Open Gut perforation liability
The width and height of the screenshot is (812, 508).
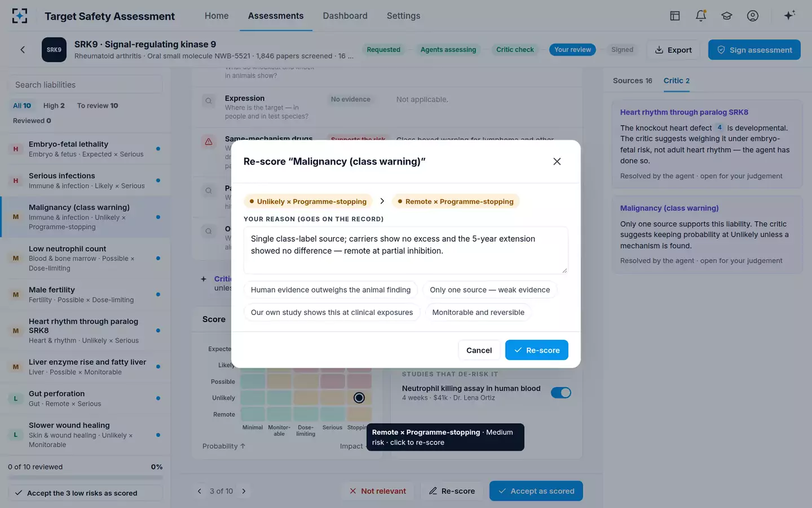click(85, 398)
